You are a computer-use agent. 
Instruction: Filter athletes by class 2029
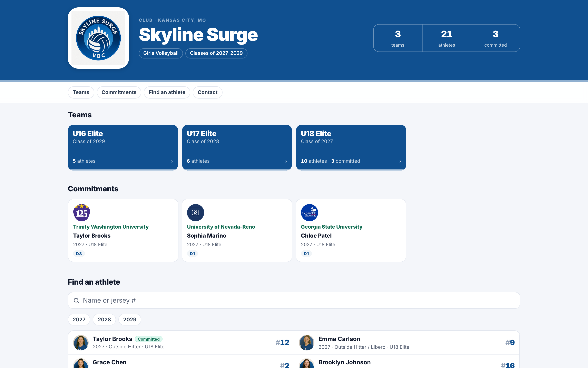pyautogui.click(x=130, y=319)
